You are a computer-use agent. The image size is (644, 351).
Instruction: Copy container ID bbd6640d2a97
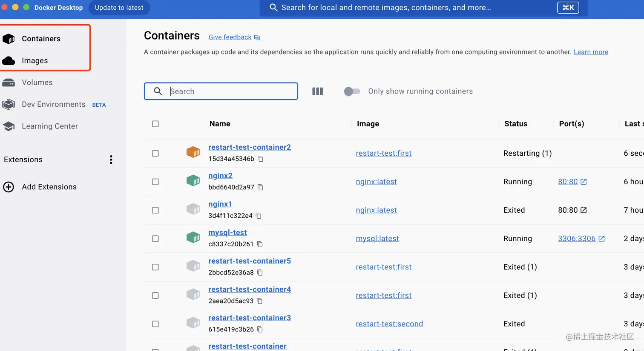click(x=260, y=187)
